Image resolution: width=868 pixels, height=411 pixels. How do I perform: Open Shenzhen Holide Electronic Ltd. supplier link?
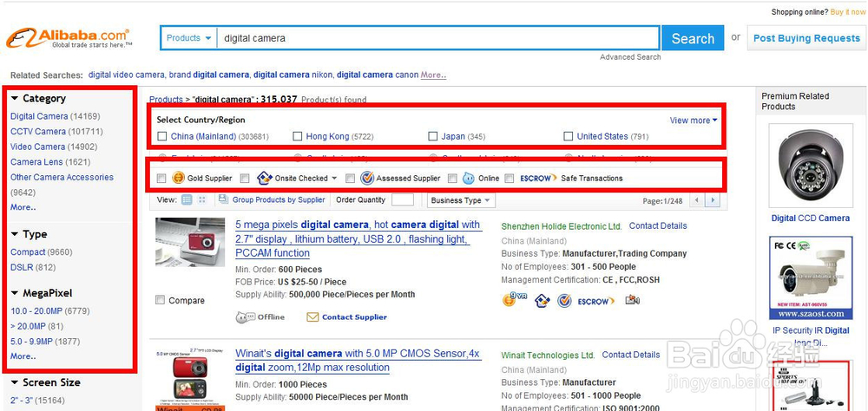coord(562,226)
